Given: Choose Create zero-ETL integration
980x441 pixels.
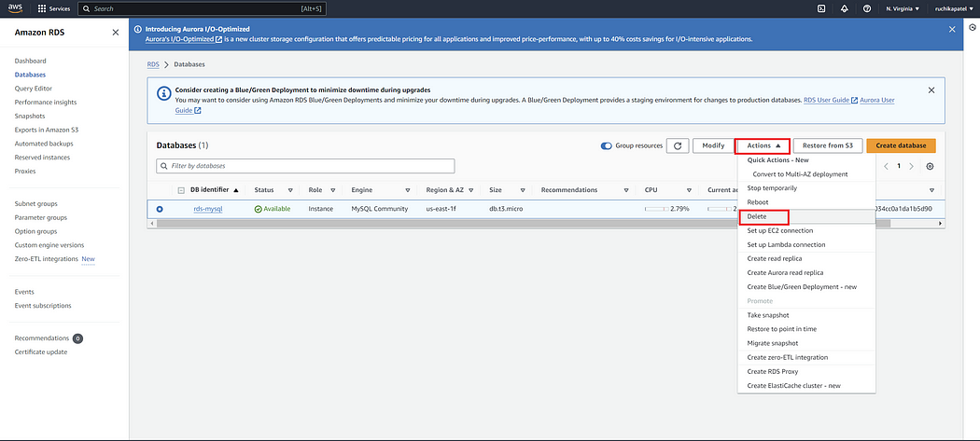Looking at the screenshot, I should click(x=806, y=357).
